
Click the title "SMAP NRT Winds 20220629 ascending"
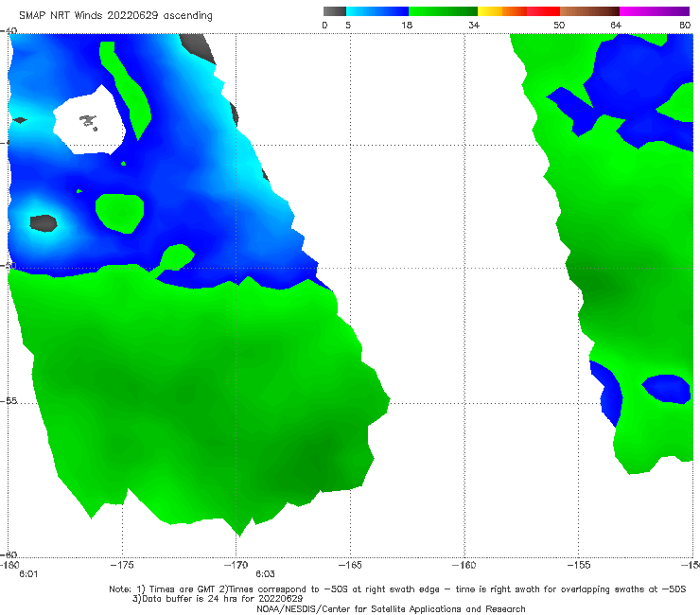pos(115,15)
